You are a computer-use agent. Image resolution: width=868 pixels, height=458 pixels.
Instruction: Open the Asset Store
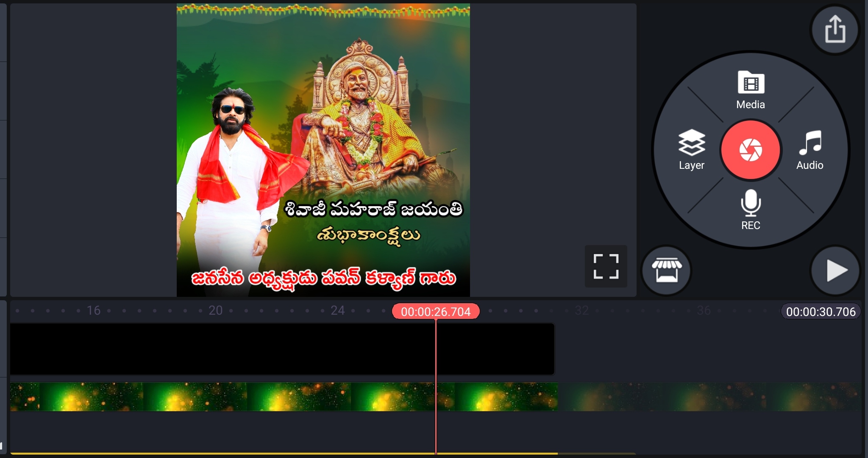coord(667,271)
